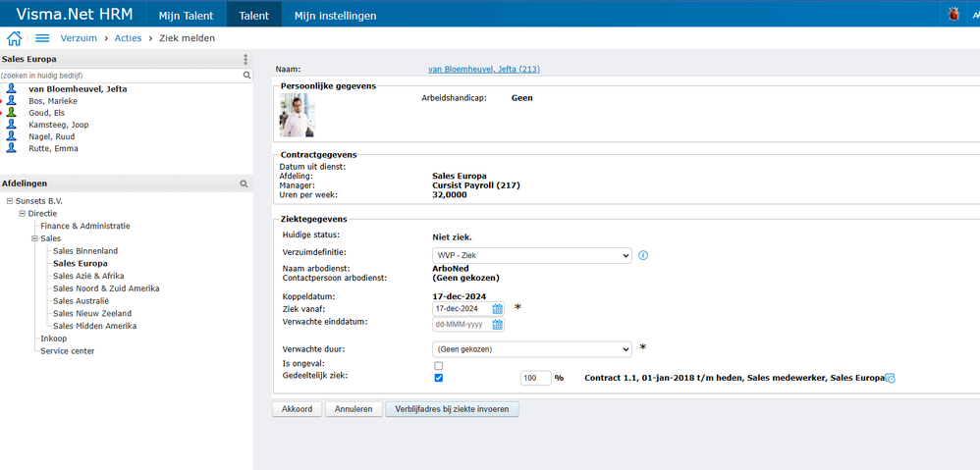This screenshot has width=980, height=470.
Task: Select Sales Midden Amerika department
Action: click(95, 326)
